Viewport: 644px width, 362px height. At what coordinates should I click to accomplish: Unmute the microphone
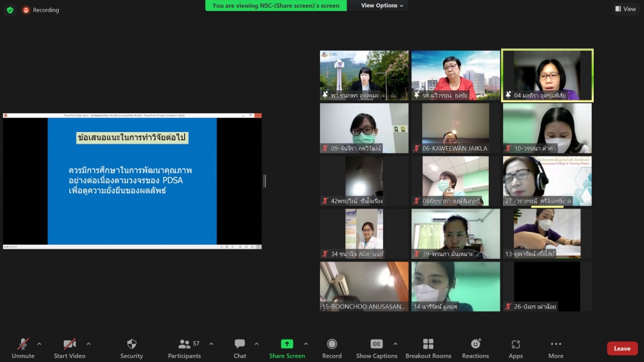coord(23,345)
